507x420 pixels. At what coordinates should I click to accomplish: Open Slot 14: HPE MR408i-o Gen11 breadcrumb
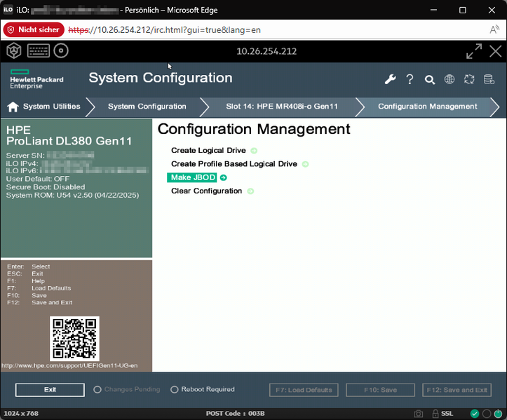click(282, 107)
